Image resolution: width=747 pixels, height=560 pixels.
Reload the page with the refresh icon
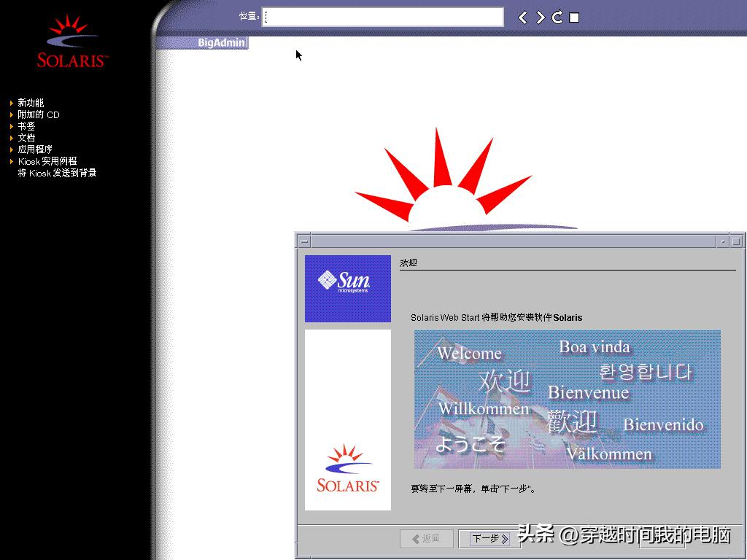557,17
